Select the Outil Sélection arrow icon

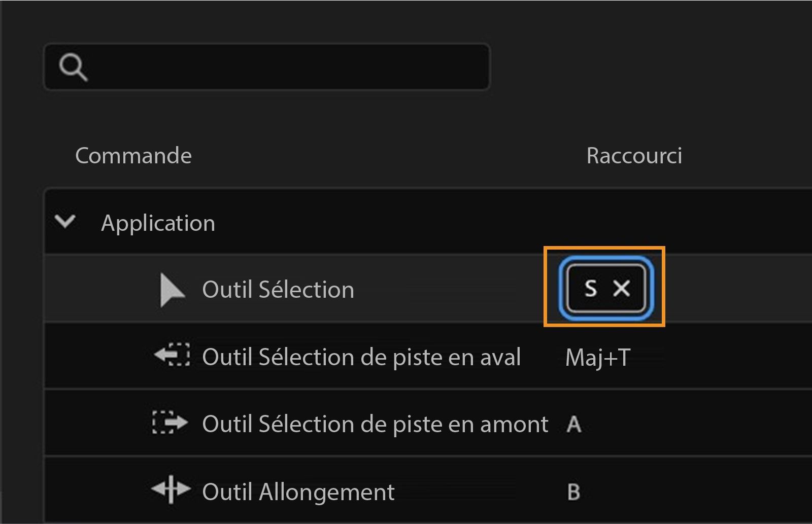coord(172,289)
